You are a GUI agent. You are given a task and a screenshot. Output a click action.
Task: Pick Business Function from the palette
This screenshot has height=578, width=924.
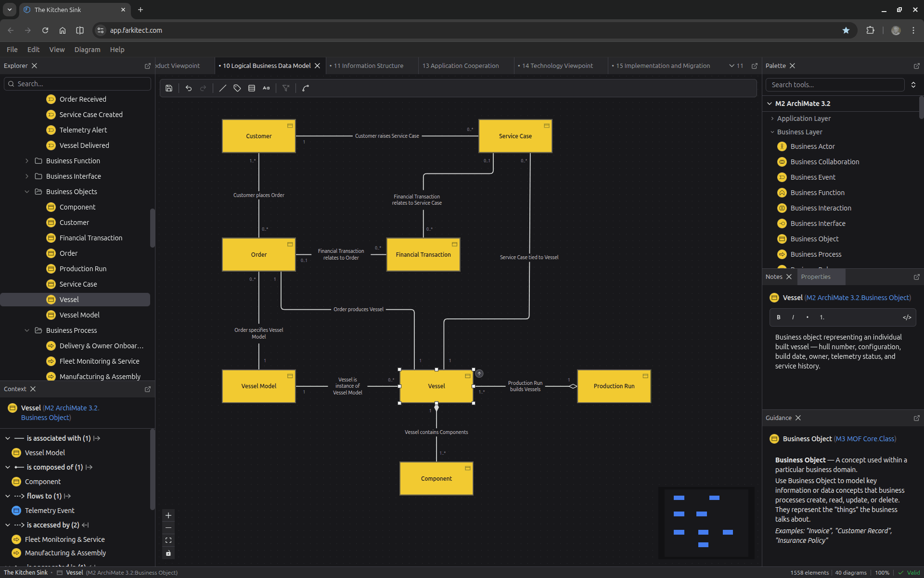pyautogui.click(x=817, y=193)
